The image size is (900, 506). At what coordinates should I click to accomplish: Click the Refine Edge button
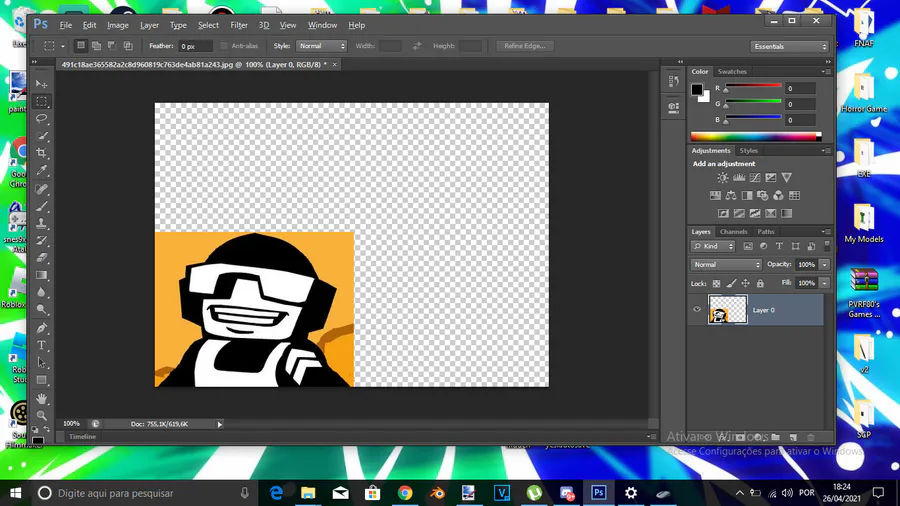click(525, 46)
